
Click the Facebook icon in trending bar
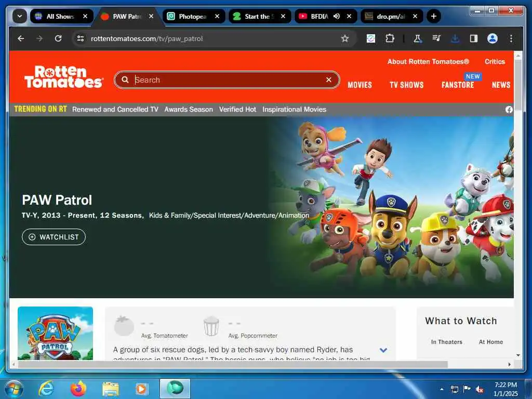coord(509,110)
